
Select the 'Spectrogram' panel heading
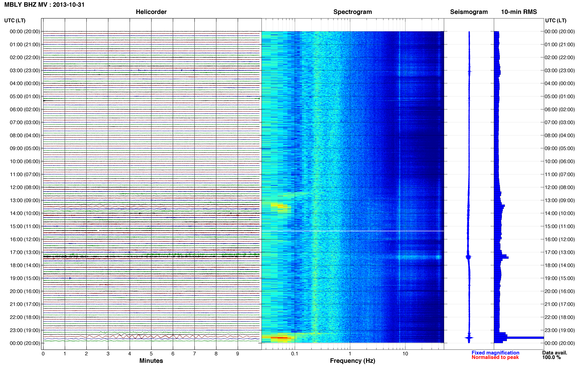(352, 12)
